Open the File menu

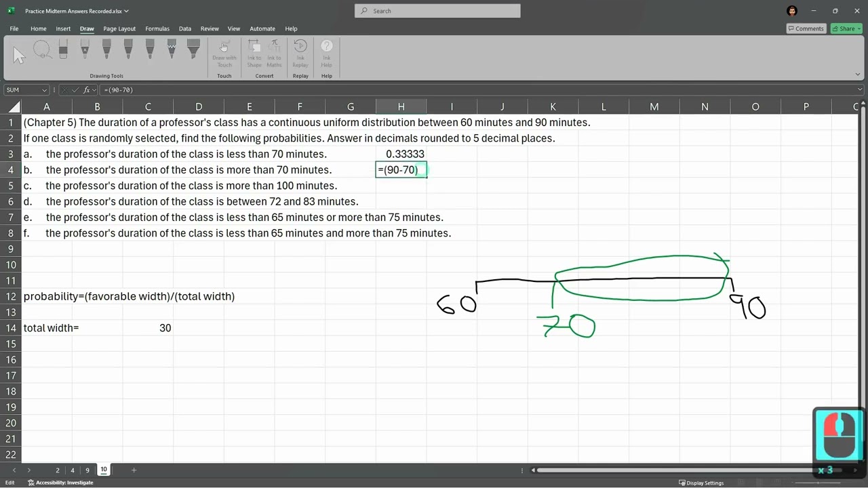click(x=14, y=28)
